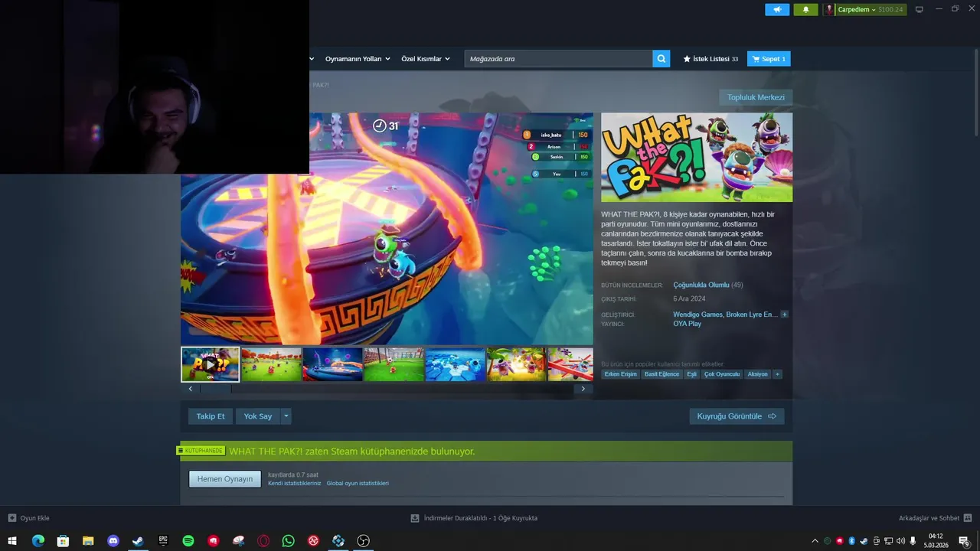The width and height of the screenshot is (980, 551).
Task: Open the Sepet cart button
Action: [769, 59]
